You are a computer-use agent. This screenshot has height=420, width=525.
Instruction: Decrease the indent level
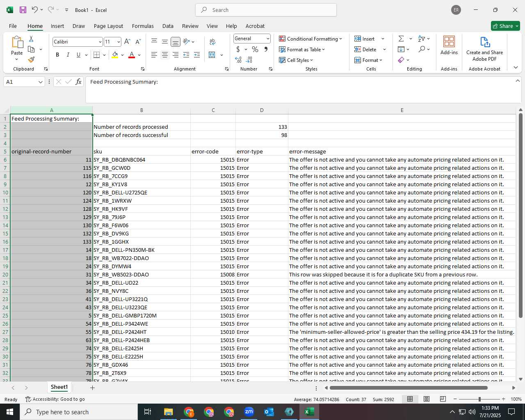[186, 55]
